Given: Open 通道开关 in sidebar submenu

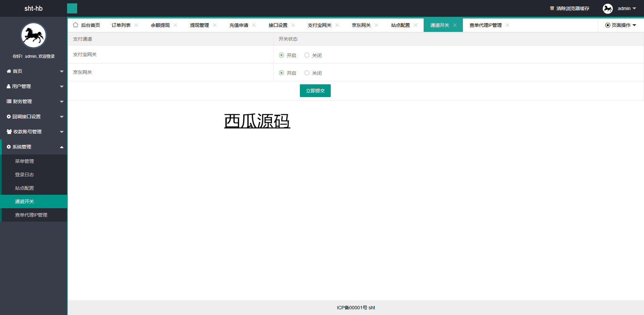Looking at the screenshot, I should coord(34,201).
